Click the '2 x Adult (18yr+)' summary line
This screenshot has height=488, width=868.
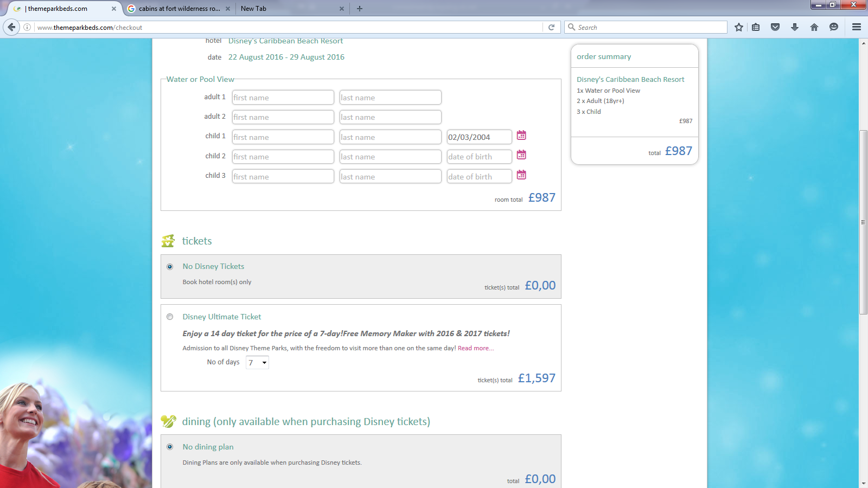pos(600,101)
